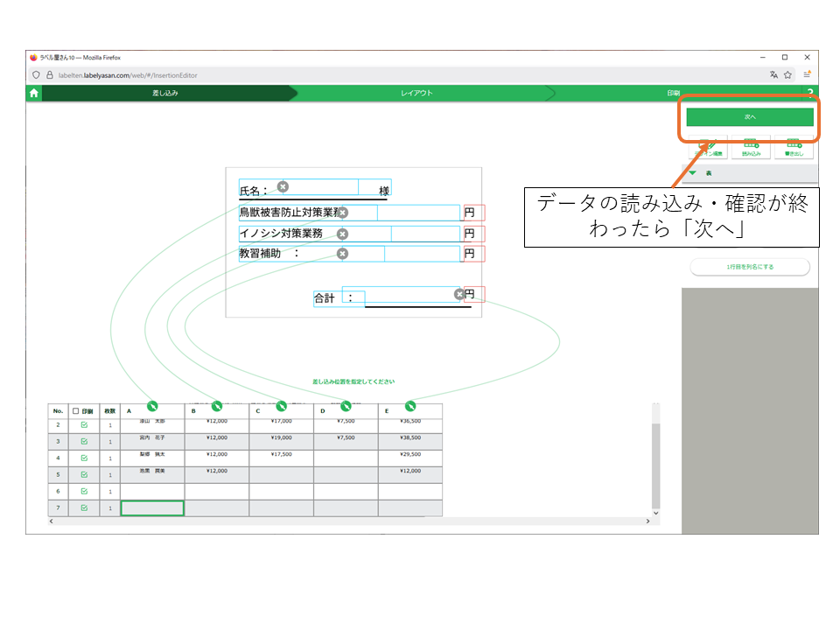Click the 読み込み import icon button
This screenshot has width=840, height=630.
click(751, 146)
